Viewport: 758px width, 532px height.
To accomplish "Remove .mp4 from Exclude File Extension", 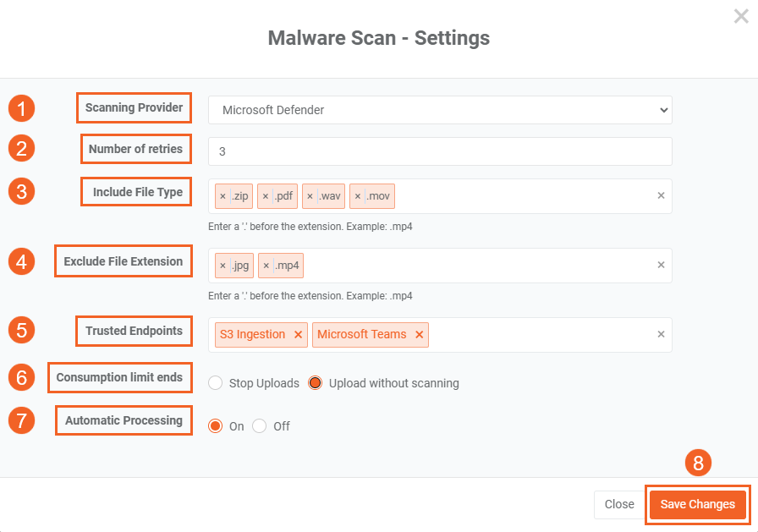I will tap(266, 266).
